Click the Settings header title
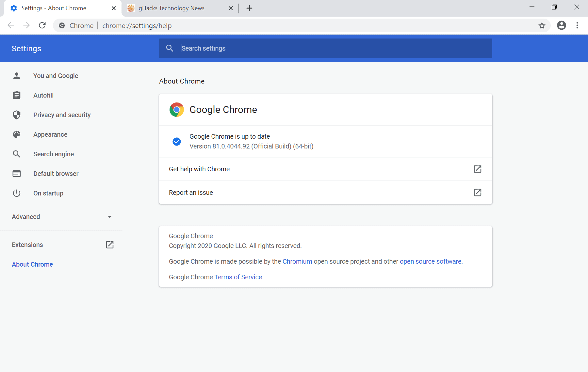Viewport: 588px width, 372px height. pyautogui.click(x=26, y=48)
